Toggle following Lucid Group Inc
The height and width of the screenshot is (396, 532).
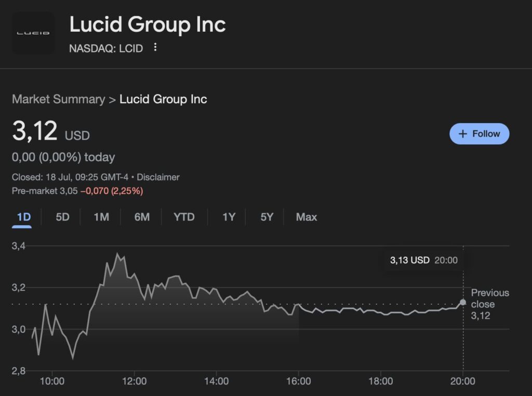(478, 133)
